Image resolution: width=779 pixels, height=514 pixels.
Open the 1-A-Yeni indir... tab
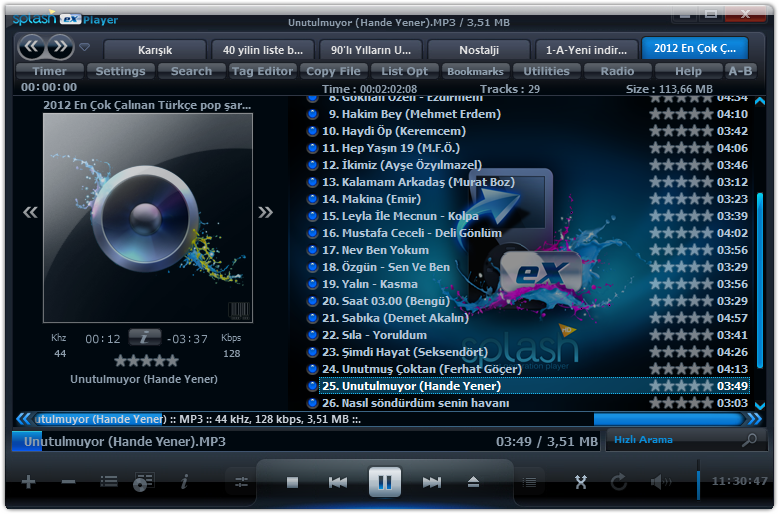(587, 50)
